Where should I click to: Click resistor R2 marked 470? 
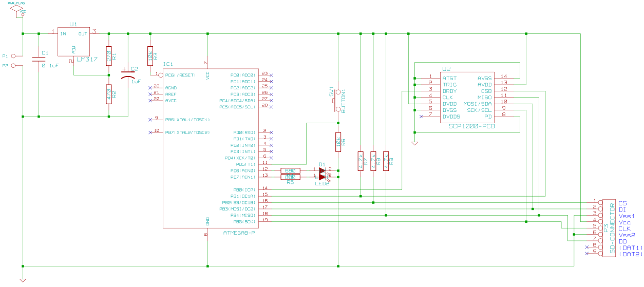(109, 94)
